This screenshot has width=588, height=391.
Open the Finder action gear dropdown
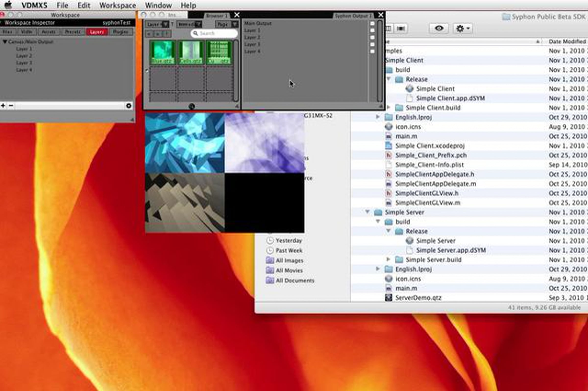coord(463,28)
